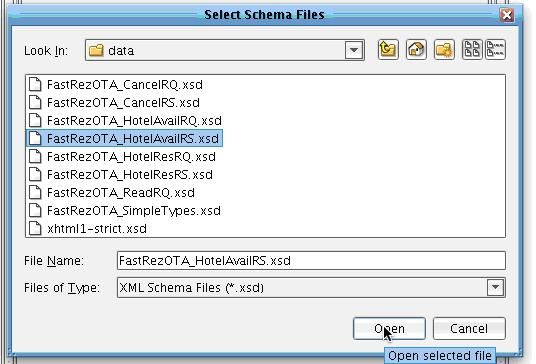
Task: Click the Open button
Action: point(389,328)
